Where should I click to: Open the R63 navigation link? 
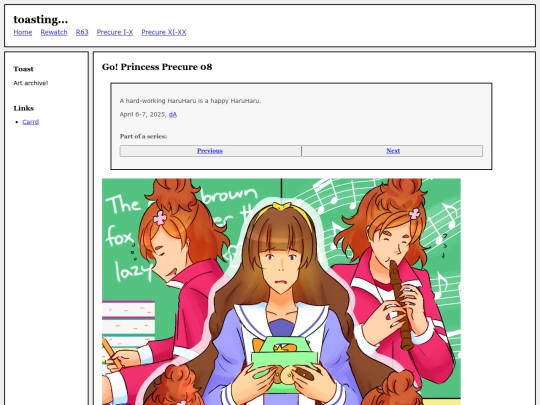coord(82,32)
